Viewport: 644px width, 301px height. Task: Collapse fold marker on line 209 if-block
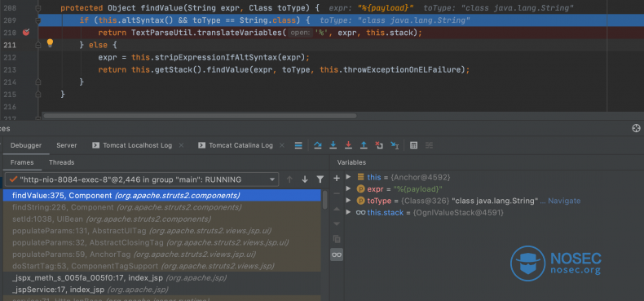[x=38, y=20]
